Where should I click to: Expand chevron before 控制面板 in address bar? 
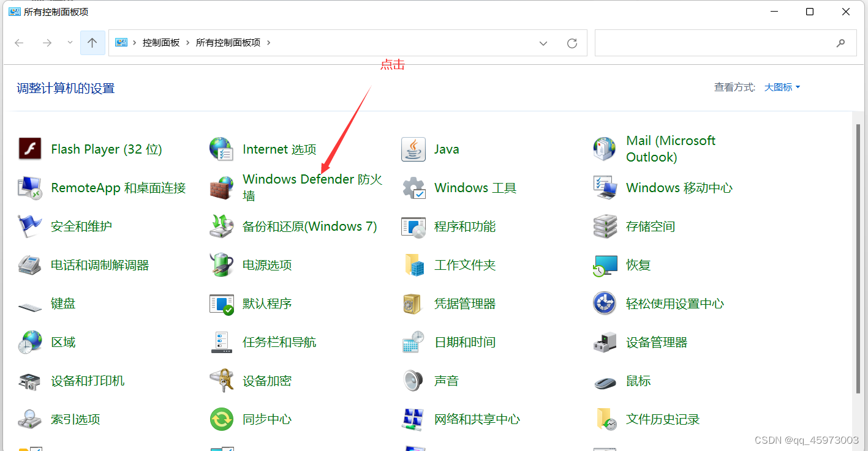point(135,43)
